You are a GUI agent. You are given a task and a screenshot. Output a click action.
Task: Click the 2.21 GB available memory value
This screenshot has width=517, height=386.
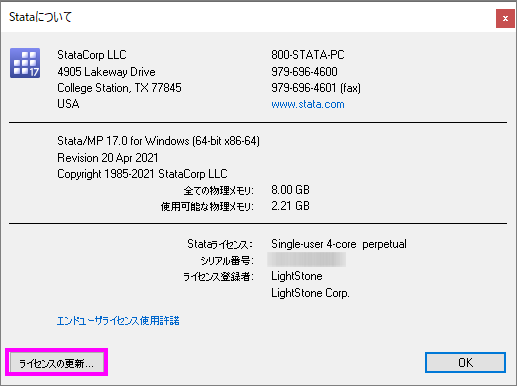290,206
